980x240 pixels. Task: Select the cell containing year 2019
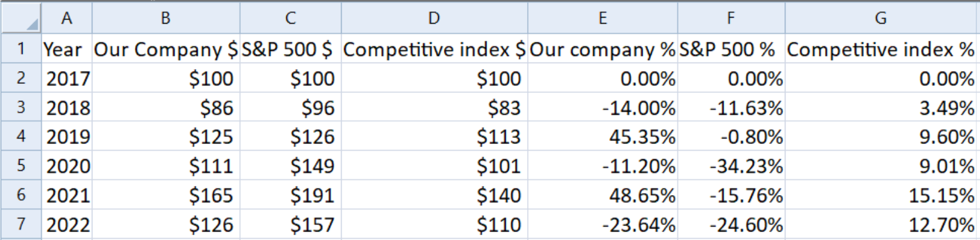pos(67,136)
